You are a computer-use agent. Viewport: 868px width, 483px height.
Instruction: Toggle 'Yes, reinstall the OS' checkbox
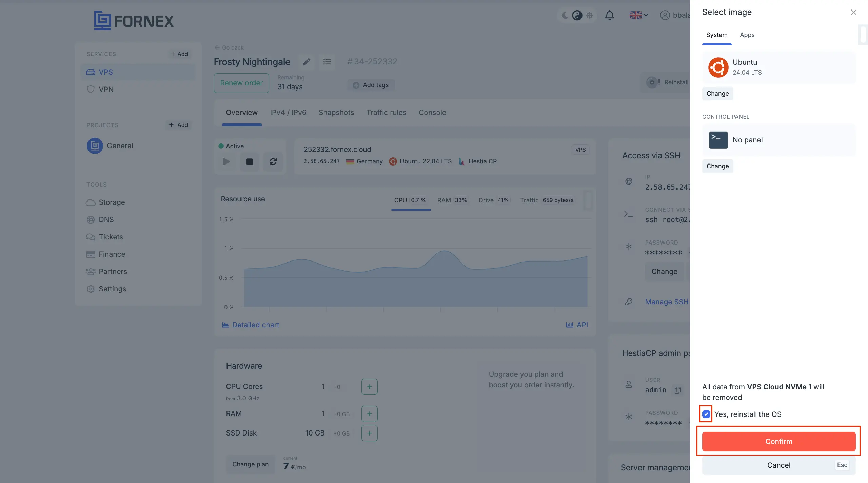pos(706,414)
